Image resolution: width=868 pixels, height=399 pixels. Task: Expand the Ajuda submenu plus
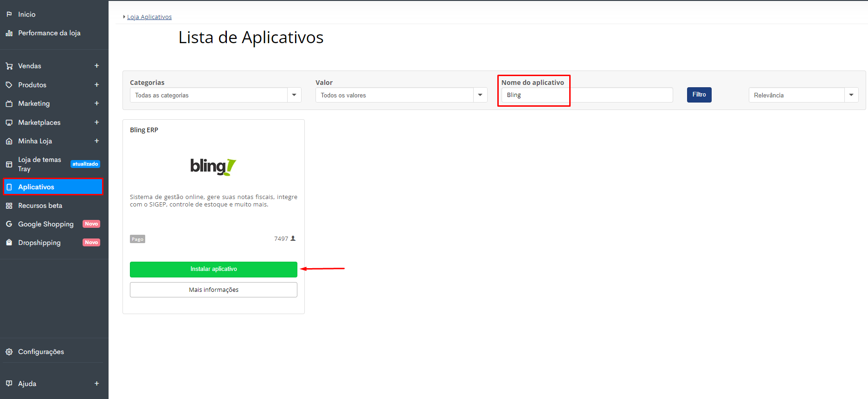pyautogui.click(x=96, y=384)
